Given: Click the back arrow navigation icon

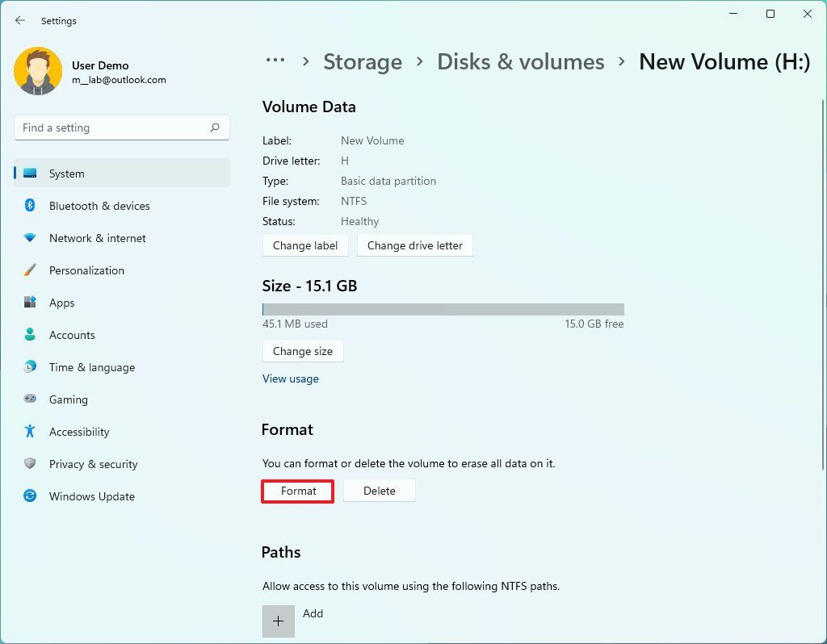Looking at the screenshot, I should coord(19,20).
